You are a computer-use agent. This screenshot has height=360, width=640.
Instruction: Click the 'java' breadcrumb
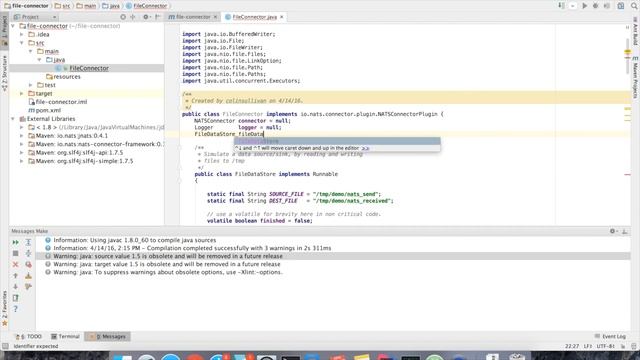click(111, 6)
